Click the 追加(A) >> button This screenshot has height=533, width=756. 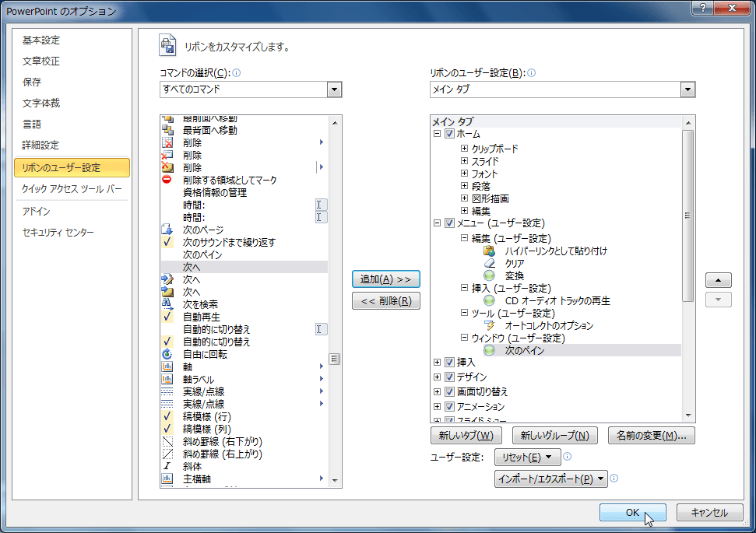click(385, 279)
